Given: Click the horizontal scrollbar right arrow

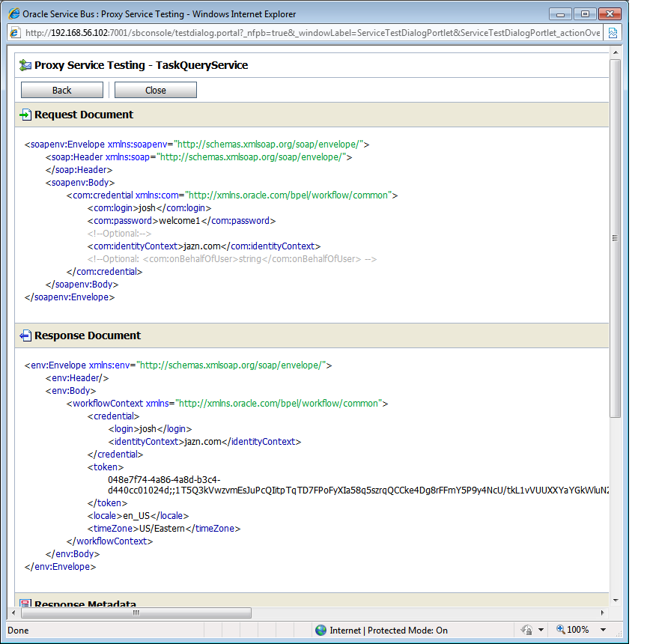Looking at the screenshot, I should (x=602, y=613).
